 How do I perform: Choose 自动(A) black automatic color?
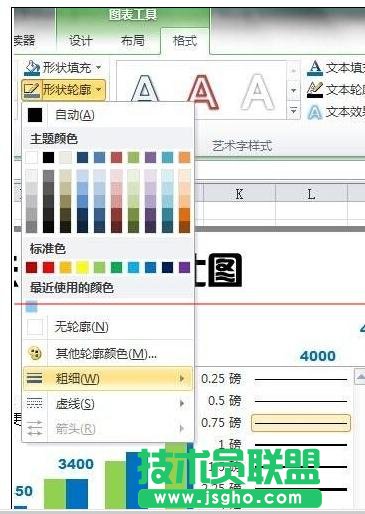pyautogui.click(x=108, y=115)
